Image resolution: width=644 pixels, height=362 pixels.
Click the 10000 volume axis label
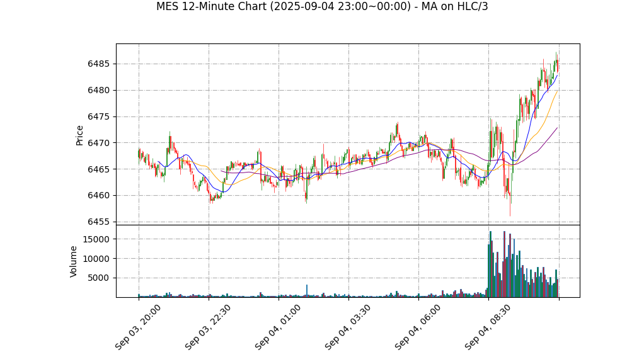(96, 259)
